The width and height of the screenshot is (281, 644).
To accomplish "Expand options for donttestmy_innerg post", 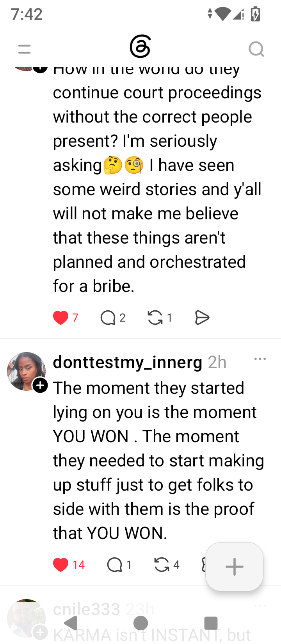I will 260,359.
